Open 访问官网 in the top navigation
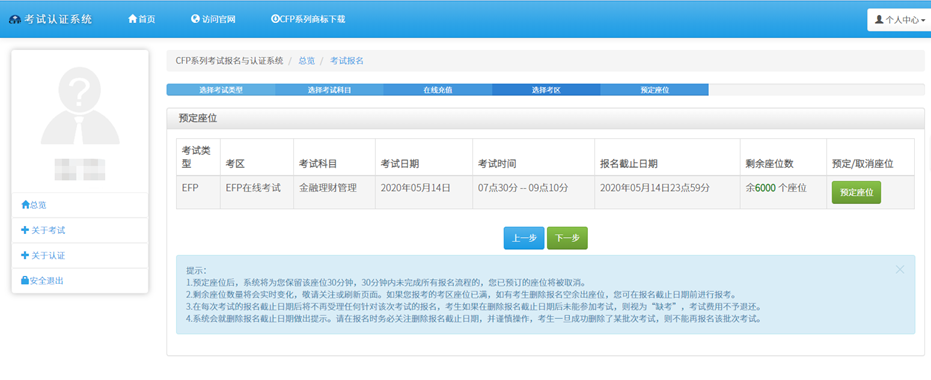The width and height of the screenshot is (931, 380). [x=213, y=19]
